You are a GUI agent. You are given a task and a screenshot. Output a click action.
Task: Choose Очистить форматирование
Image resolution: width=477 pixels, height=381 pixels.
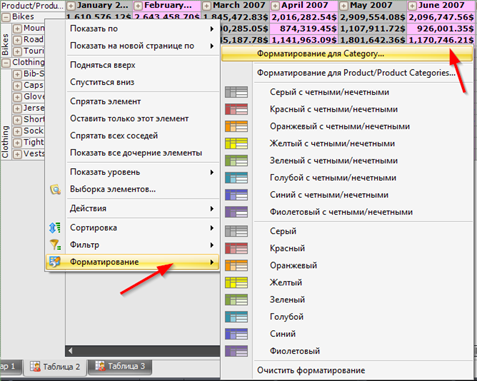tap(347, 370)
